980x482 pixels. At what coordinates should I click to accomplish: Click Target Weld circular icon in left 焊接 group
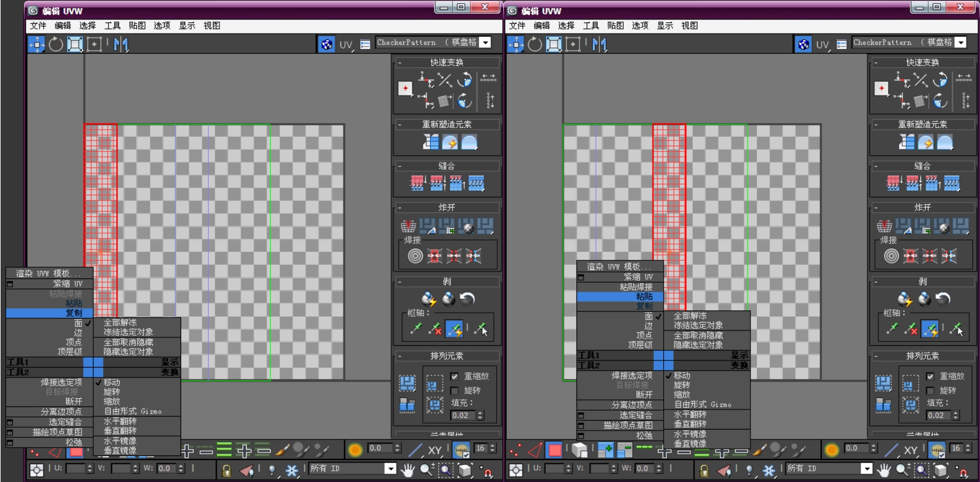(x=415, y=256)
